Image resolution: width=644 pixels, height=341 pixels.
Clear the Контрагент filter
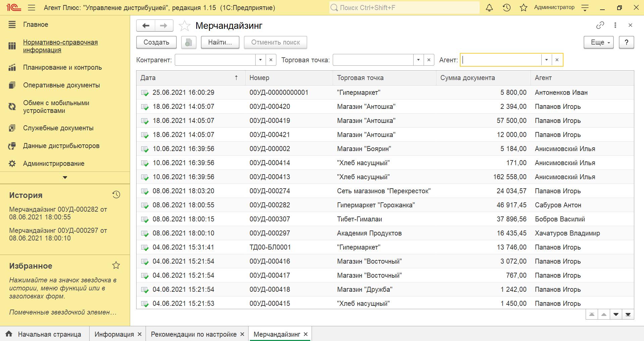tap(271, 60)
